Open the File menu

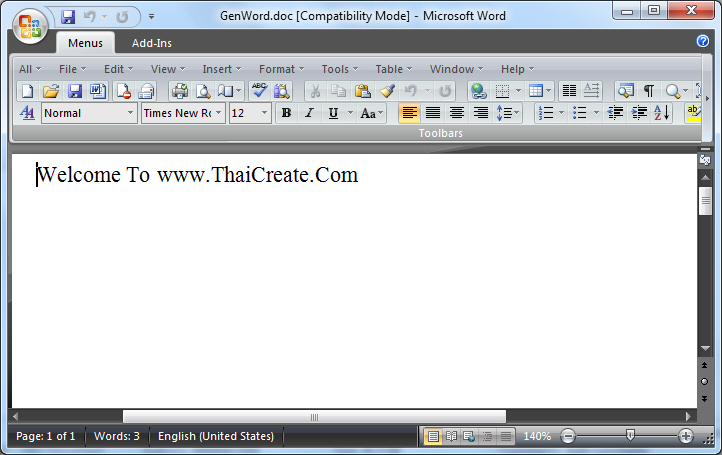coord(72,69)
